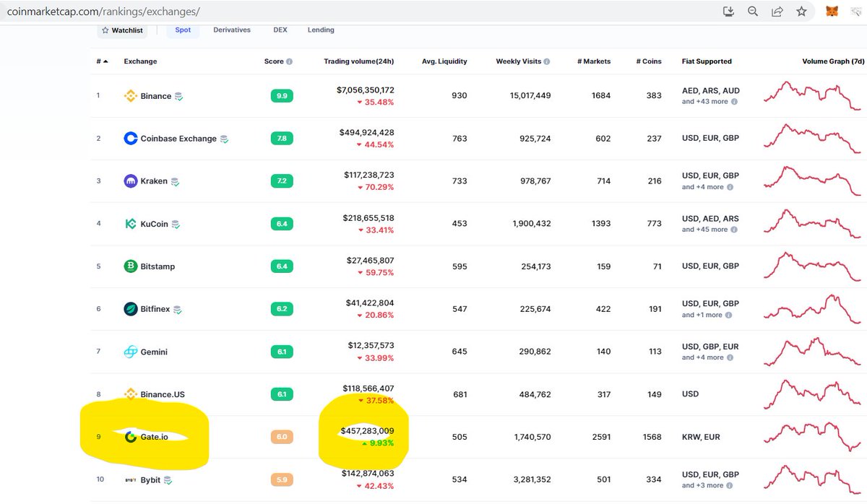Viewport: 867px width, 504px height.
Task: Sort by Trading volume(24h) header
Action: [359, 61]
